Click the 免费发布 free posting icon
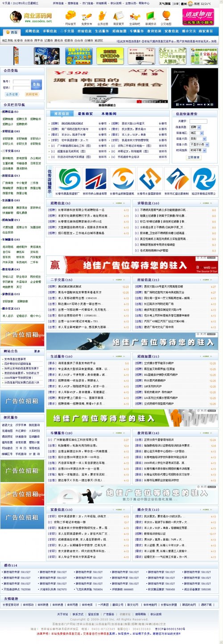This screenshot has width=223, height=644. point(87,17)
